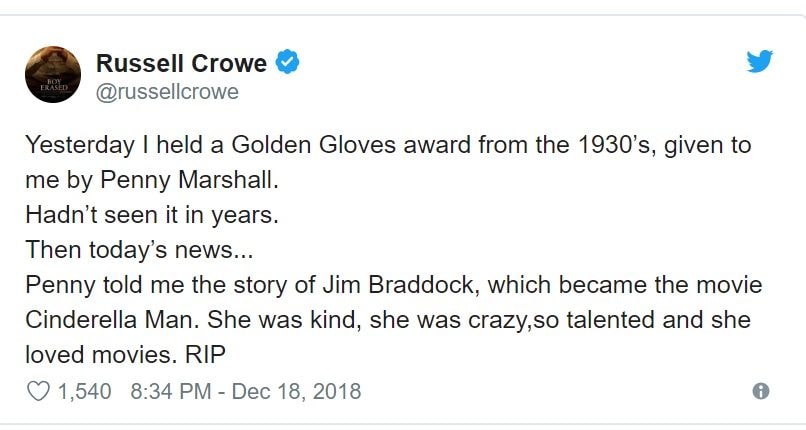Open the @russellcrowe handle link

(x=166, y=92)
